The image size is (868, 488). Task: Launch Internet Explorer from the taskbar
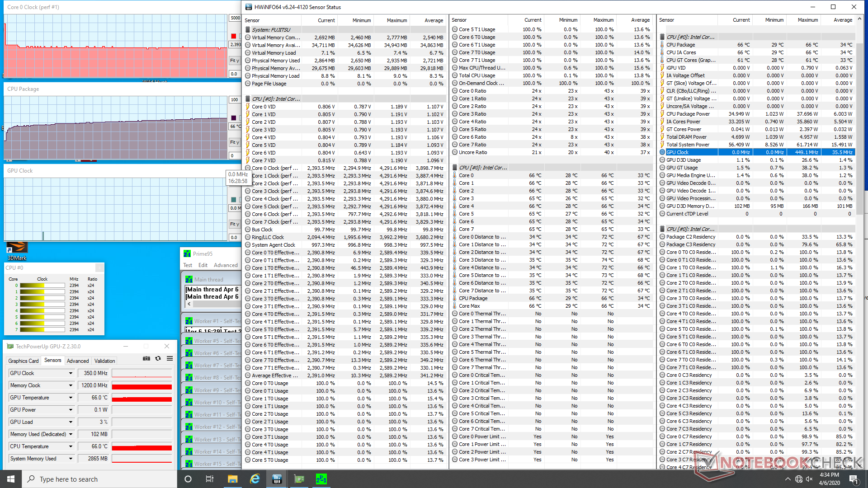coord(255,479)
